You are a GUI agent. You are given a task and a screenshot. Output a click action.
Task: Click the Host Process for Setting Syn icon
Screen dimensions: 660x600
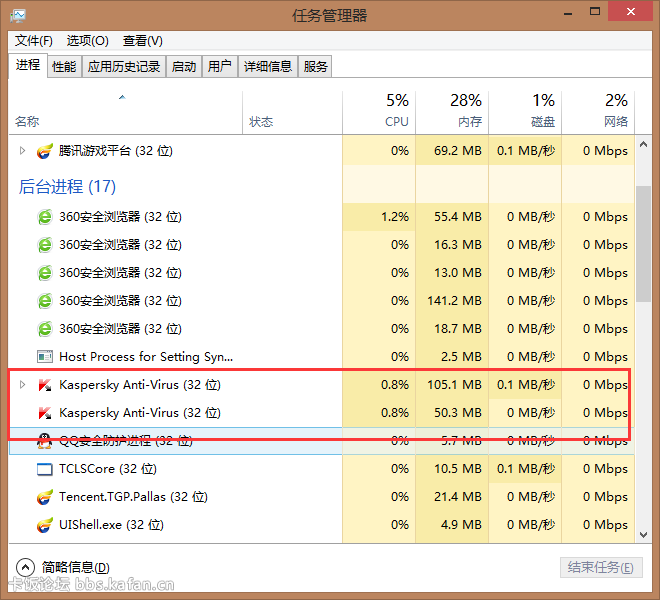point(45,357)
